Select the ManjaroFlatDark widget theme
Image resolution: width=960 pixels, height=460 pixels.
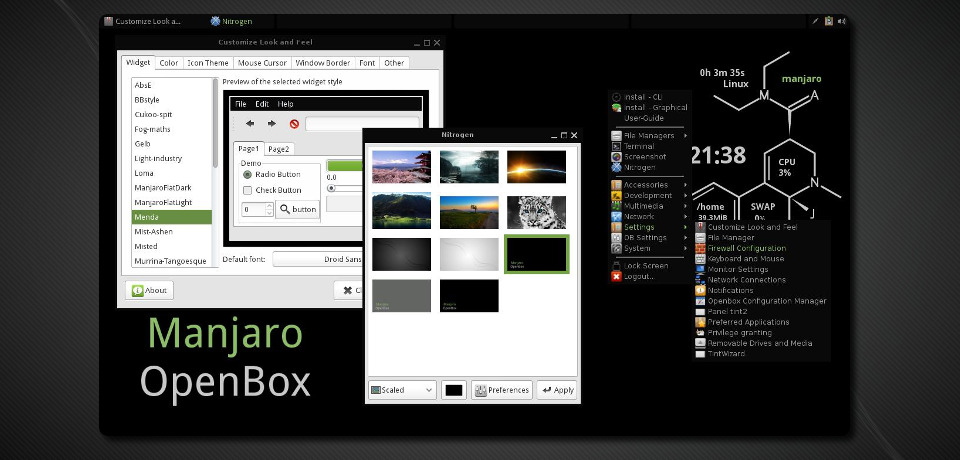click(x=163, y=187)
